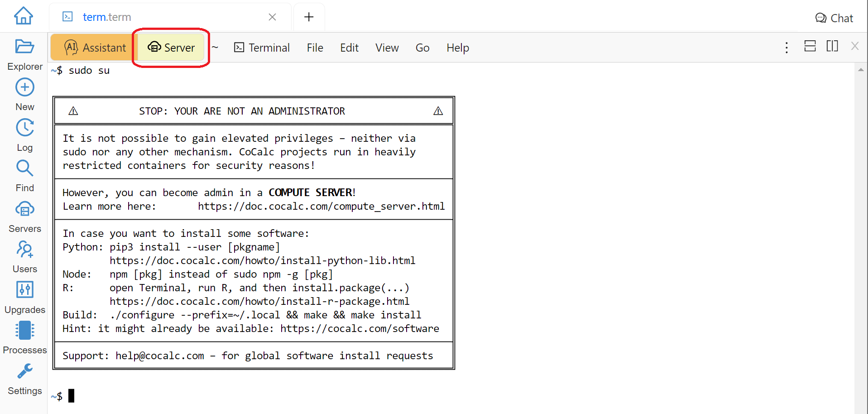Open the View menu
The height and width of the screenshot is (414, 868).
(387, 48)
